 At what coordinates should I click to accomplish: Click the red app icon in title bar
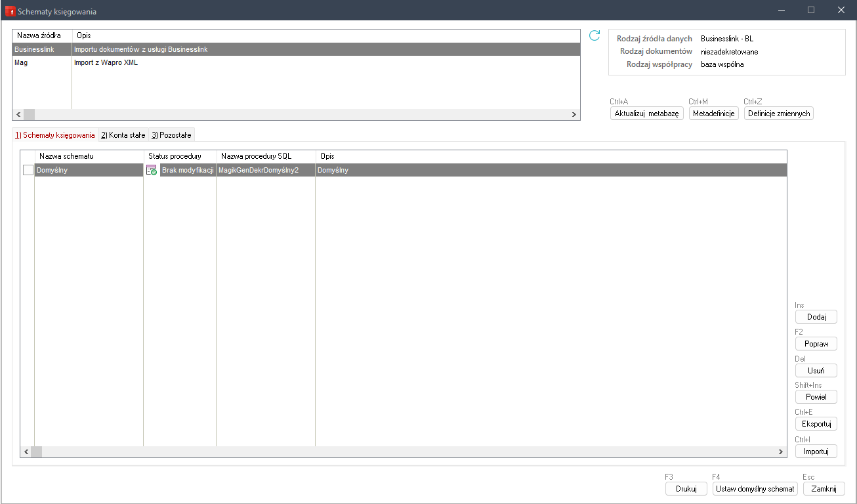click(x=10, y=10)
